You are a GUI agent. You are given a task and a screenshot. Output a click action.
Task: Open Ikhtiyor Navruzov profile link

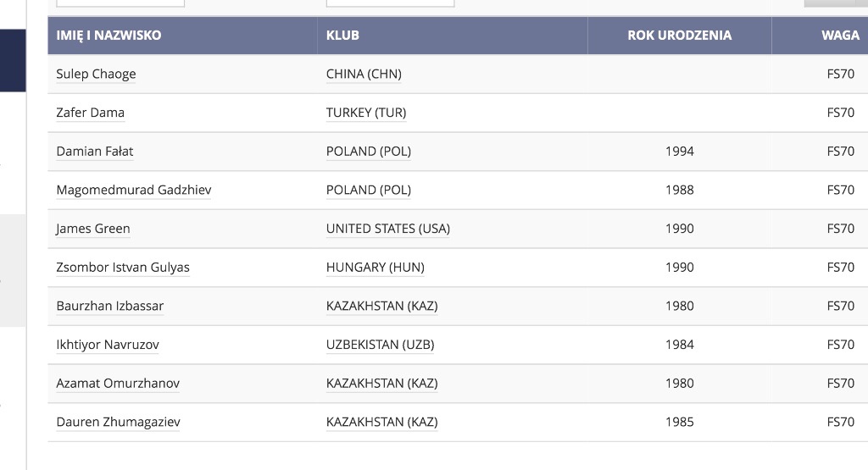click(x=108, y=345)
